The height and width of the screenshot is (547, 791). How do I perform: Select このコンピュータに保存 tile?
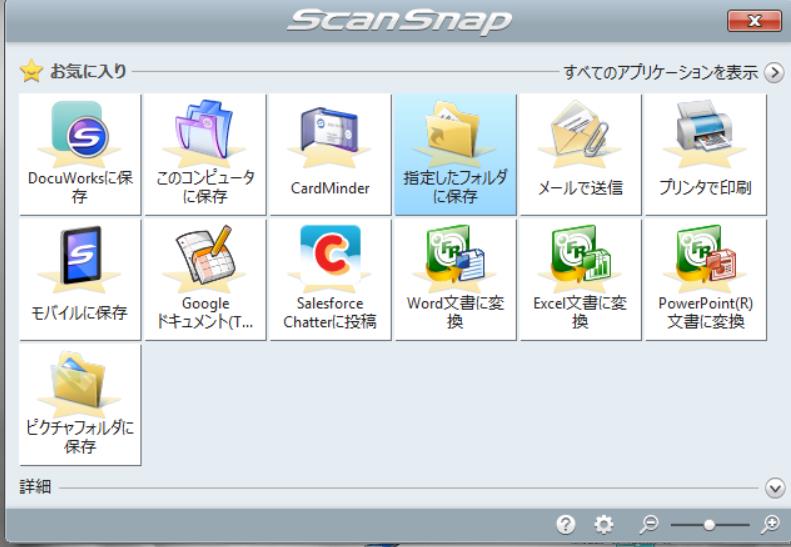coord(205,154)
